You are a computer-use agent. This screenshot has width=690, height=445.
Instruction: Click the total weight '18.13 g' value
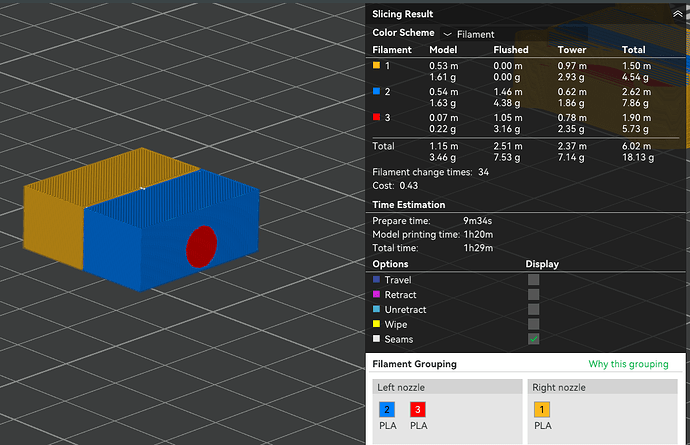coord(638,158)
